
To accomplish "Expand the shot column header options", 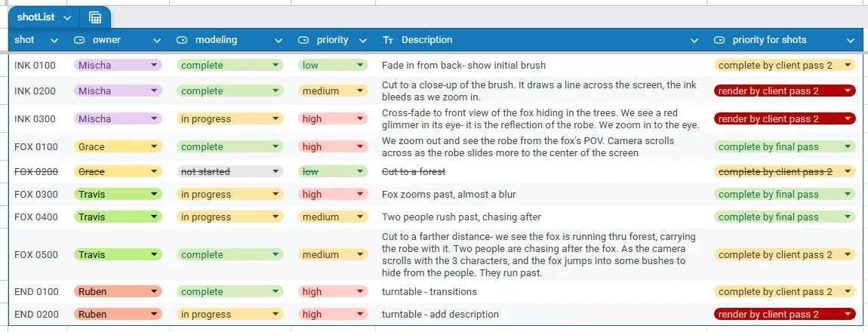I will (54, 41).
